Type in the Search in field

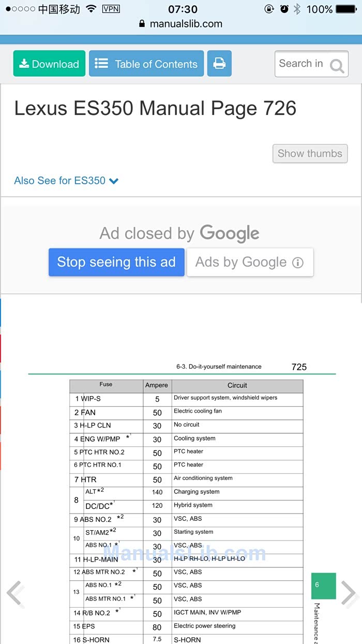301,64
